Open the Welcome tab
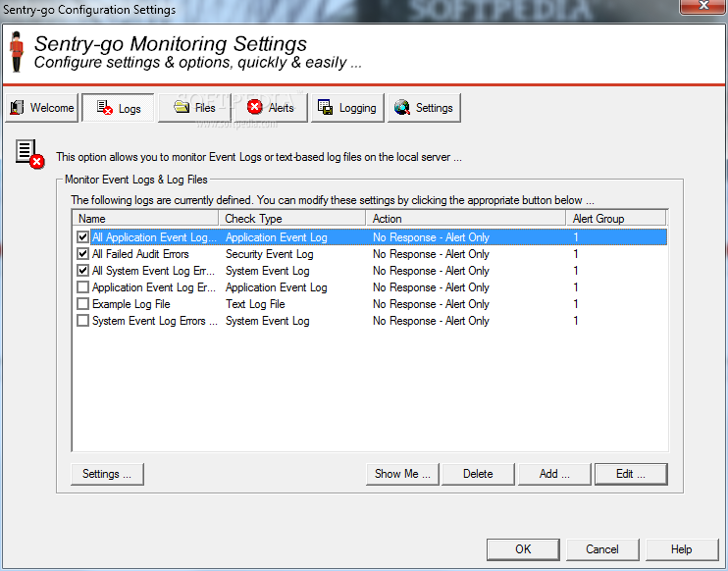 pyautogui.click(x=42, y=108)
